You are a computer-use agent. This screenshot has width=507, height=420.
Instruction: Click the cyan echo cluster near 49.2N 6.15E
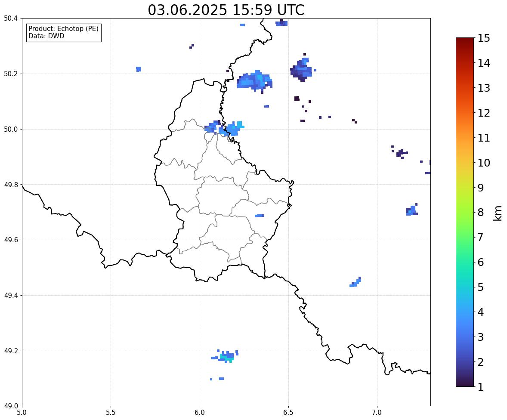coord(226,356)
